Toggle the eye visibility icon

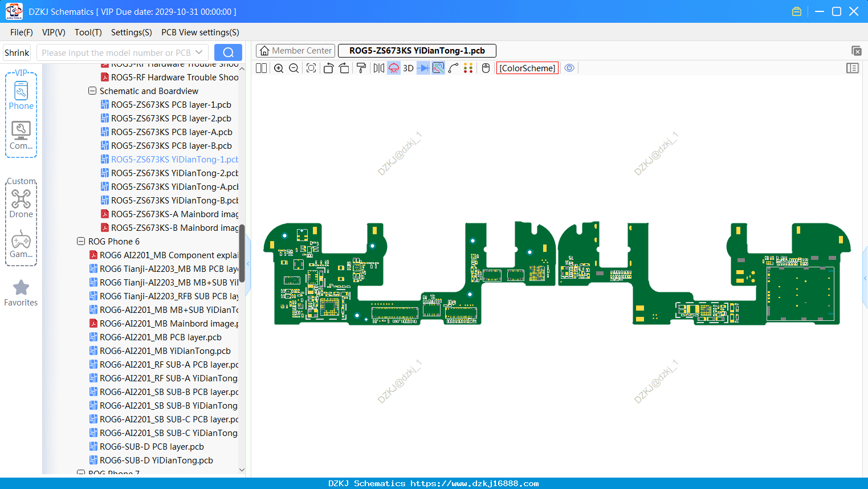(x=569, y=68)
